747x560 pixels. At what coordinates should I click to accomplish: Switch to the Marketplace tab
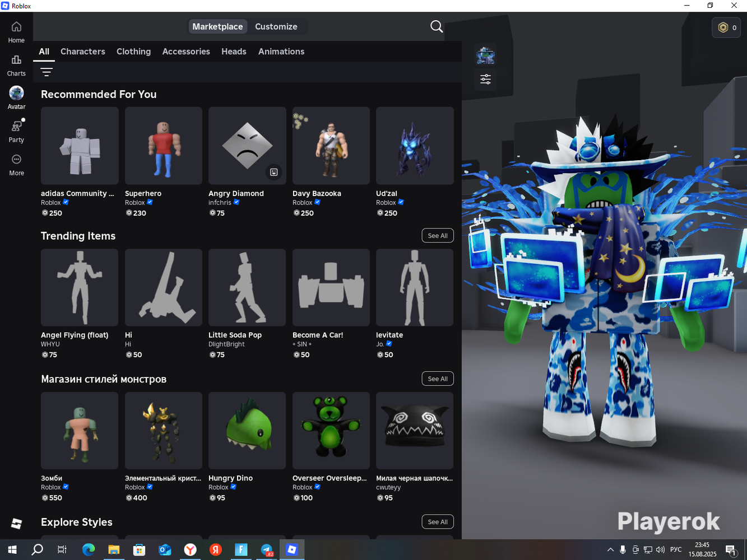(x=217, y=26)
